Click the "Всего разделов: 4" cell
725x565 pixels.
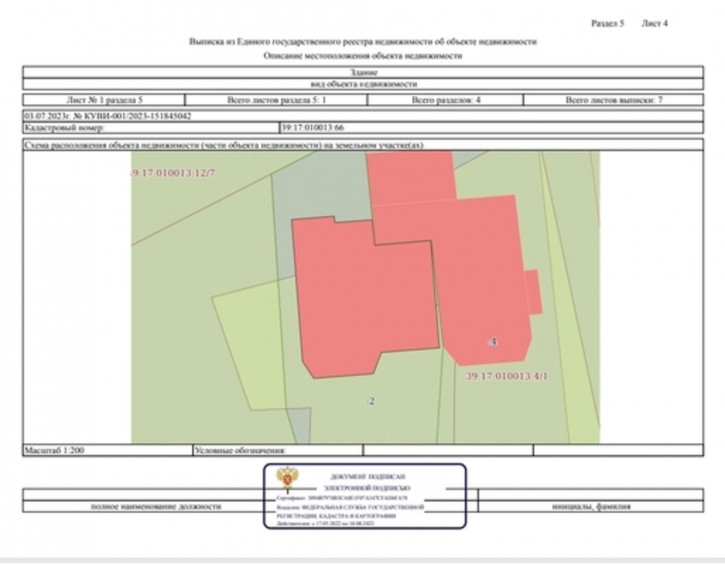point(446,101)
